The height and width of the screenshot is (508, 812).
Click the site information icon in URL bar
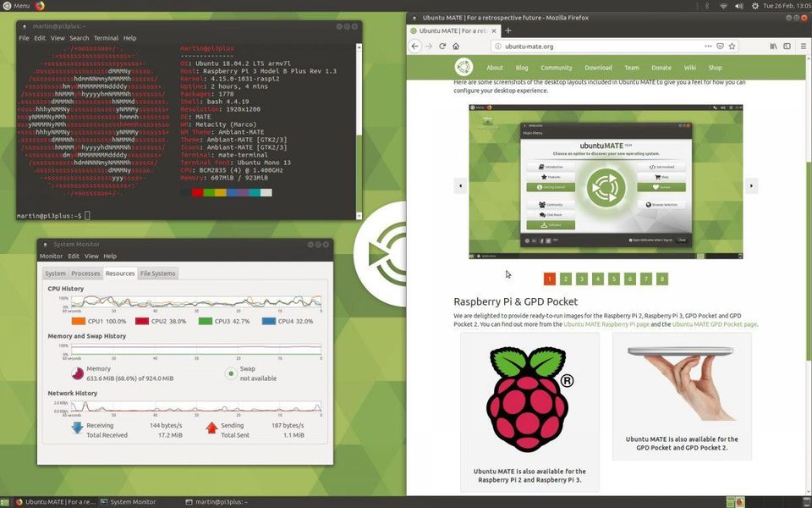point(498,46)
